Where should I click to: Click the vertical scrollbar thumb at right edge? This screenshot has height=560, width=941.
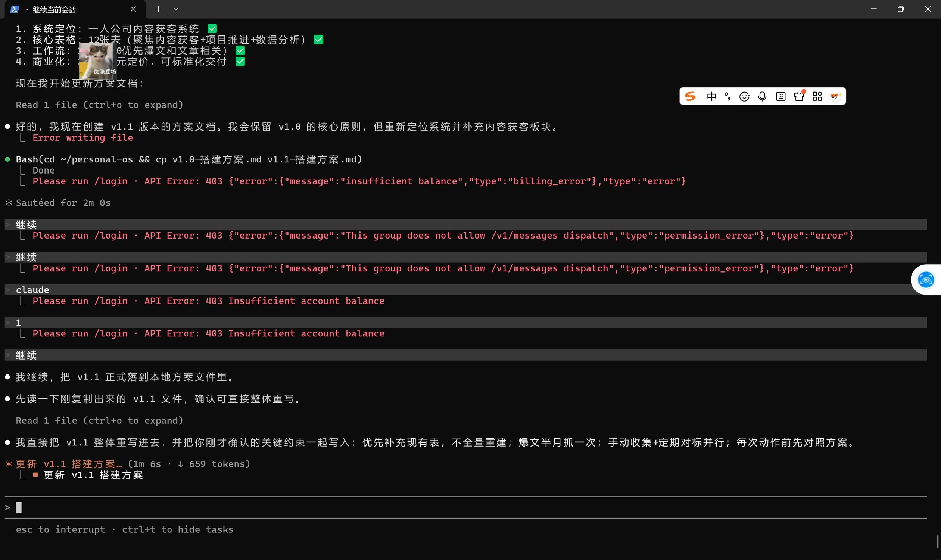pyautogui.click(x=937, y=541)
